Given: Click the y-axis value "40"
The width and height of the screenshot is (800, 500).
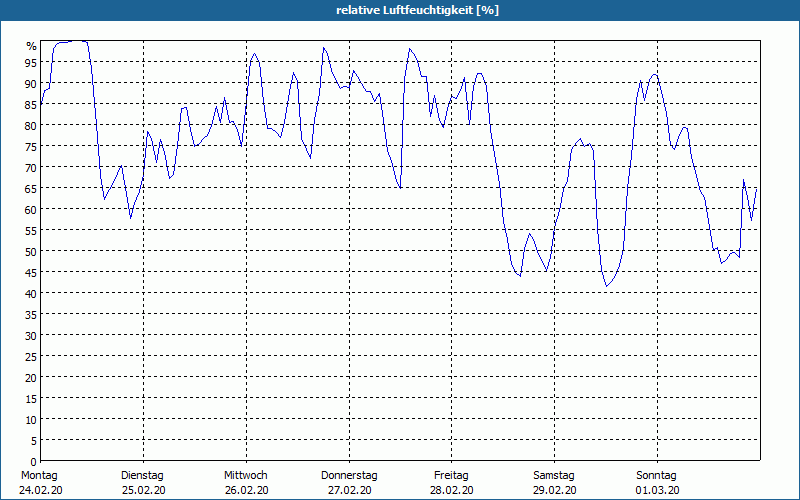Looking at the screenshot, I should (x=31, y=294).
